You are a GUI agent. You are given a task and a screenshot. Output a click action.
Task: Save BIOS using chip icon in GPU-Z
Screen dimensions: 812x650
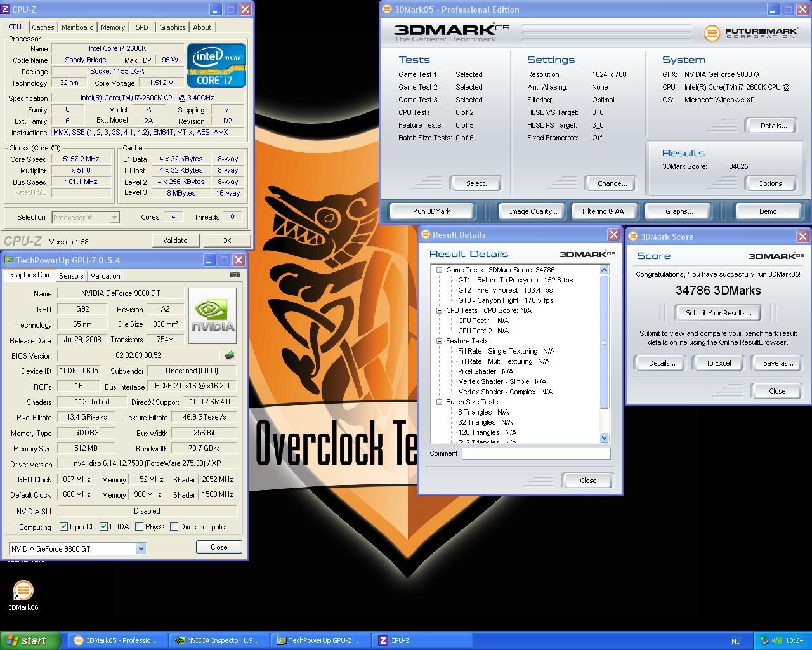[x=230, y=355]
